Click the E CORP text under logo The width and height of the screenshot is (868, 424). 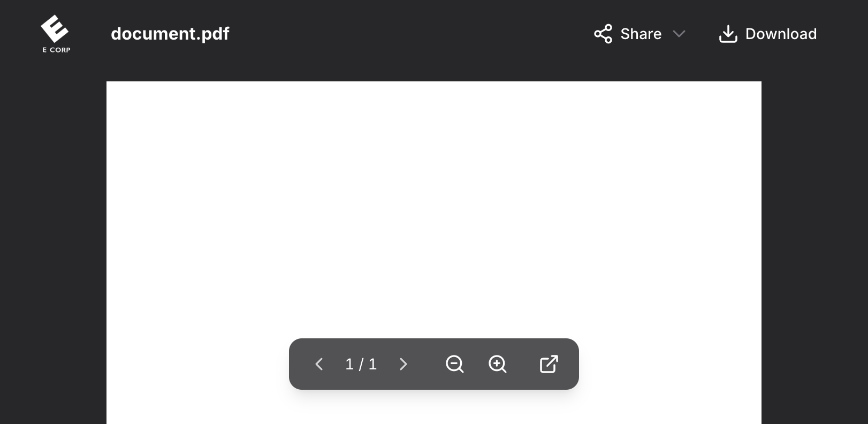click(56, 50)
